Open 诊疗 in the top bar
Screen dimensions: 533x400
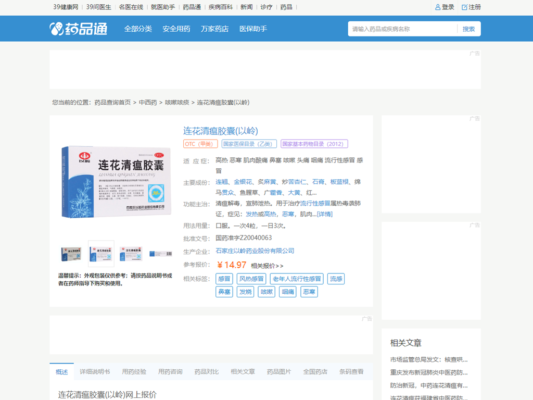[x=266, y=7]
